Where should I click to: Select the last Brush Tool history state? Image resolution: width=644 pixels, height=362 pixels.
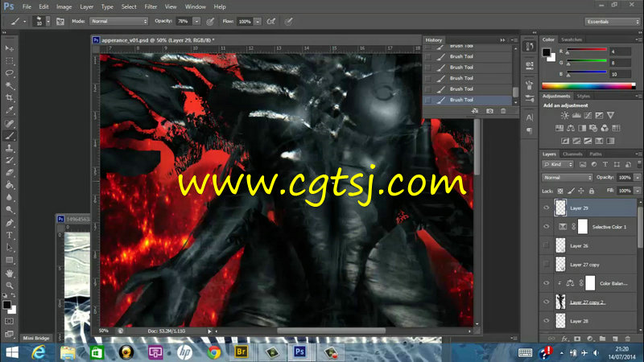469,100
